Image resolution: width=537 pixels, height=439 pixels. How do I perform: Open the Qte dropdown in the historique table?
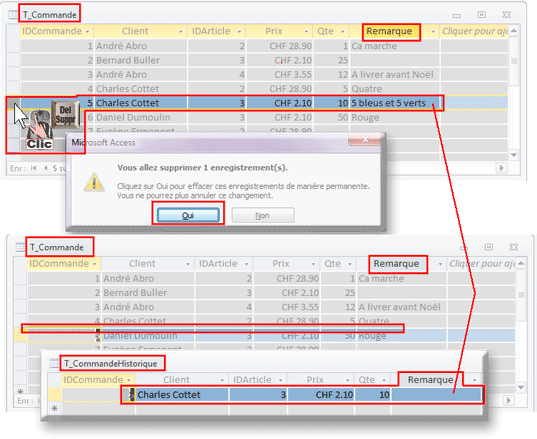point(384,380)
